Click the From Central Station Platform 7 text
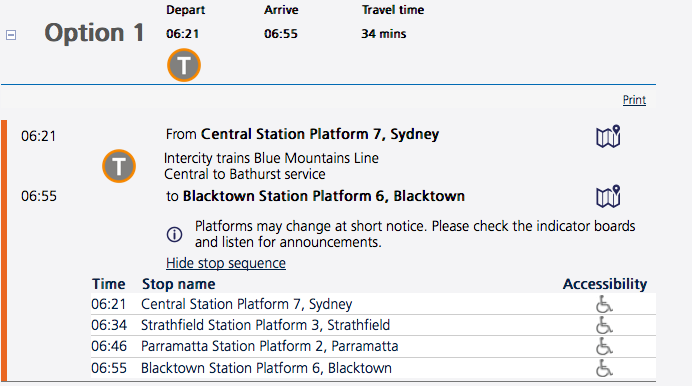This screenshot has height=386, width=692. (302, 134)
